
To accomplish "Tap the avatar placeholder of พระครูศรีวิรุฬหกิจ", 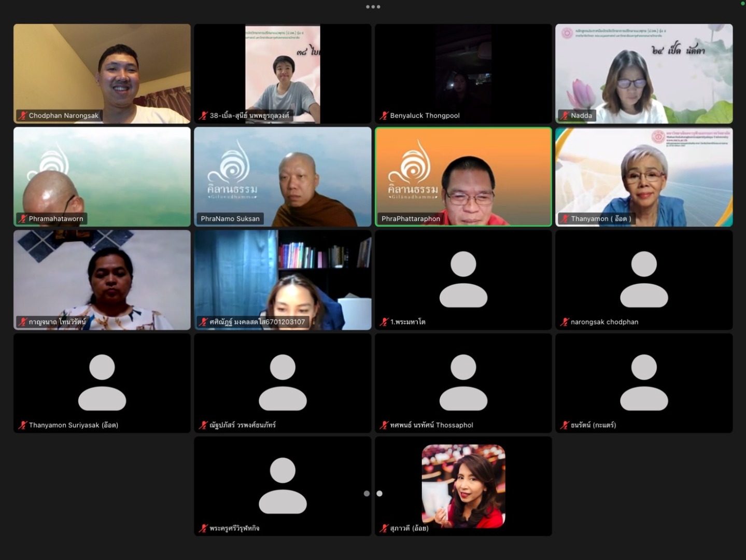I will [283, 485].
